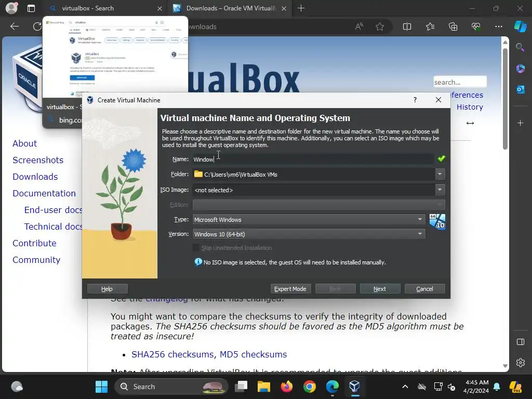This screenshot has width=532, height=399.
Task: Open Technical docs link
Action: [54, 227]
